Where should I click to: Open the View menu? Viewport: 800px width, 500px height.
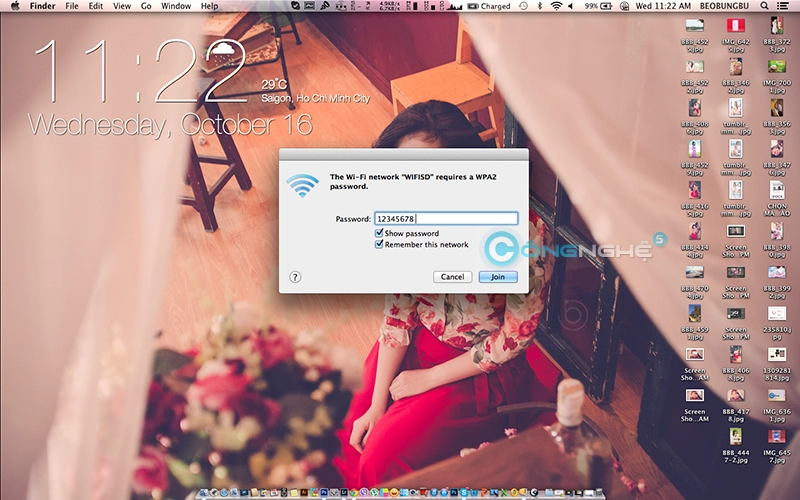click(x=122, y=6)
